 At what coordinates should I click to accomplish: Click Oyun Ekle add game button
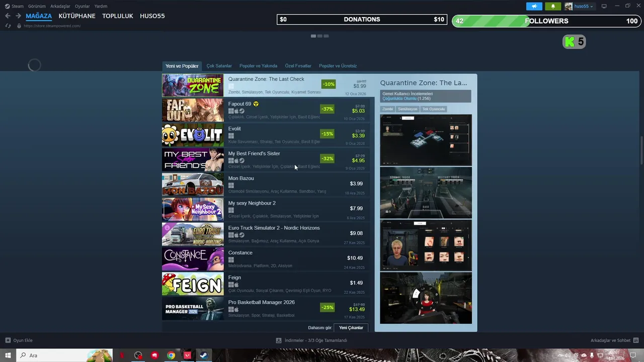click(x=19, y=340)
